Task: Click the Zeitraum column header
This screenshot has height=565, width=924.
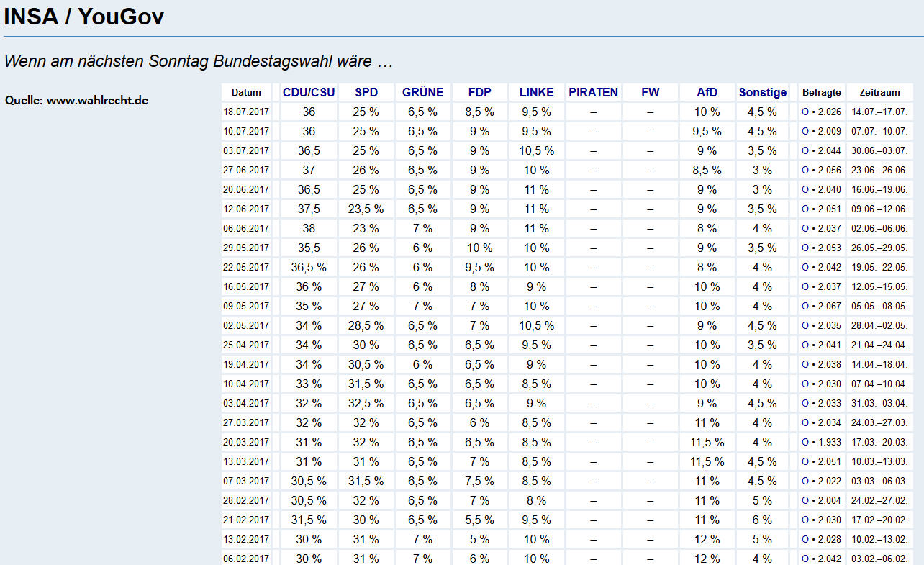Action: click(879, 92)
